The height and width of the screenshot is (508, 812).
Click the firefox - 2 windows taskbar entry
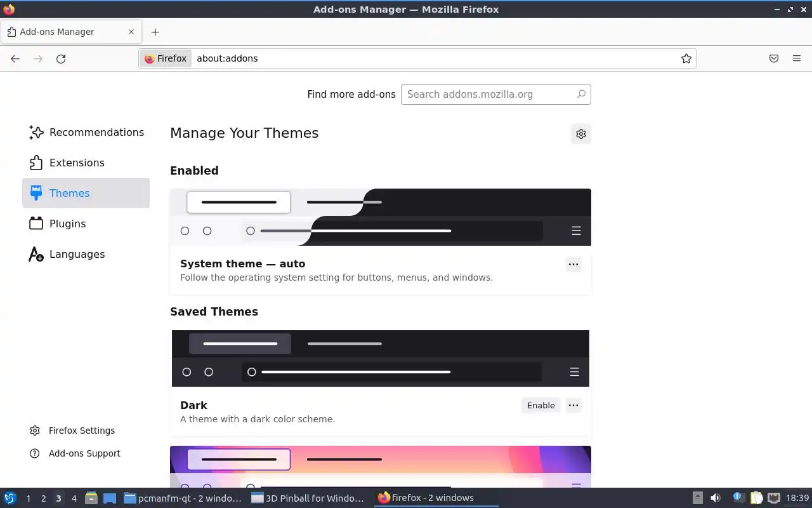[435, 498]
